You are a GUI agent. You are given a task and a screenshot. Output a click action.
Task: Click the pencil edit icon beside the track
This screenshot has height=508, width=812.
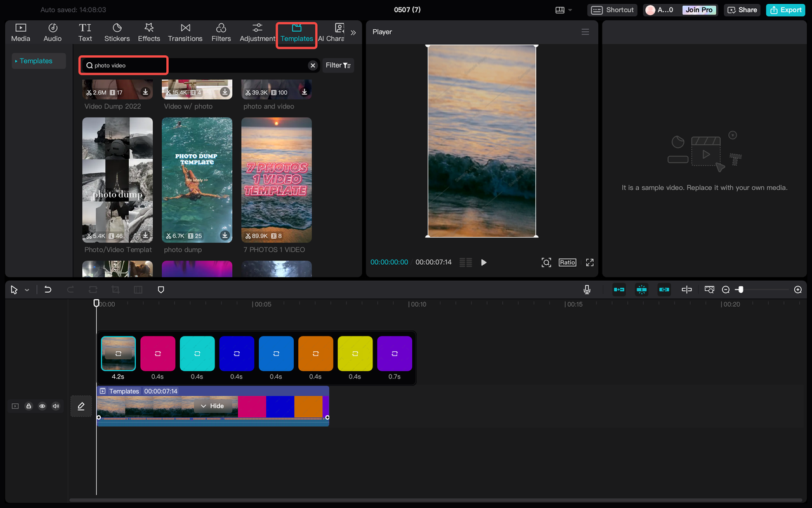coord(81,406)
